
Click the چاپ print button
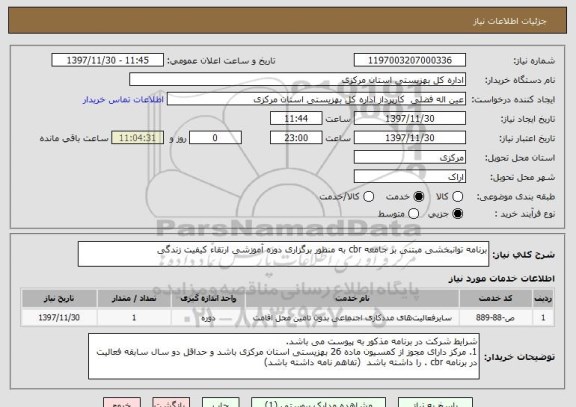(x=220, y=403)
